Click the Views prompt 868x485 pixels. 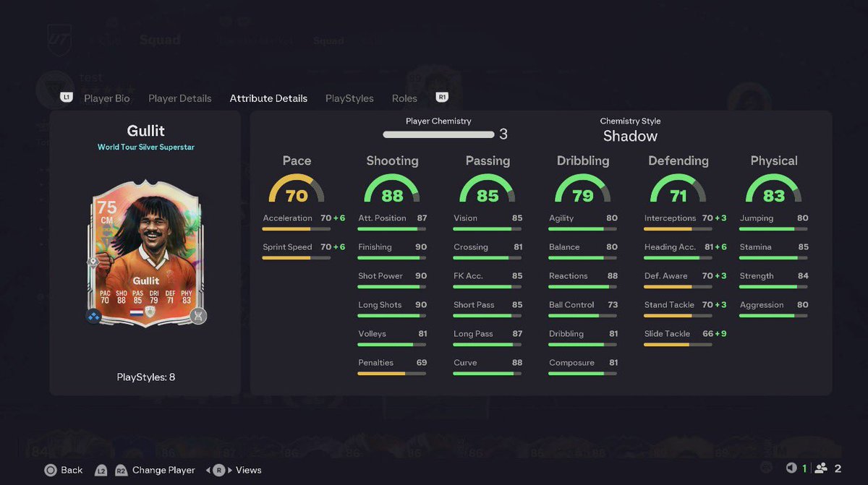click(248, 470)
